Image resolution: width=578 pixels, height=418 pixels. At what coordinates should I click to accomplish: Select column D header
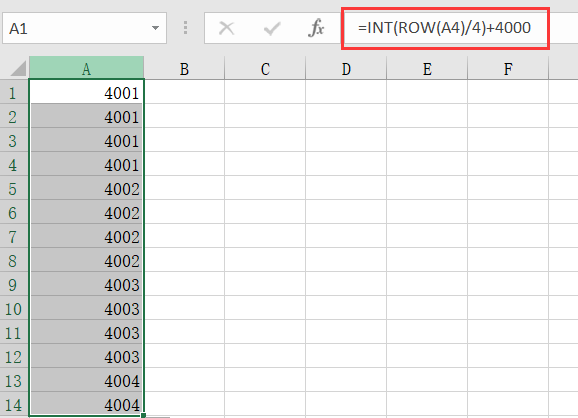pos(346,69)
